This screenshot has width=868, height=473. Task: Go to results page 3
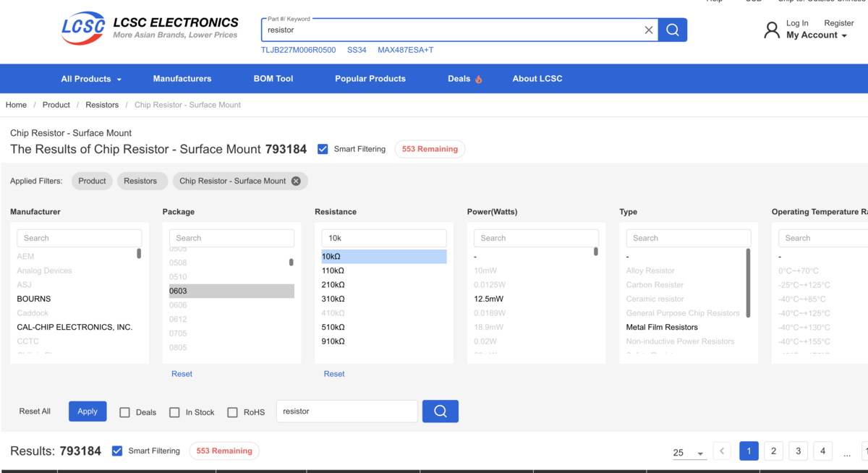pos(798,451)
